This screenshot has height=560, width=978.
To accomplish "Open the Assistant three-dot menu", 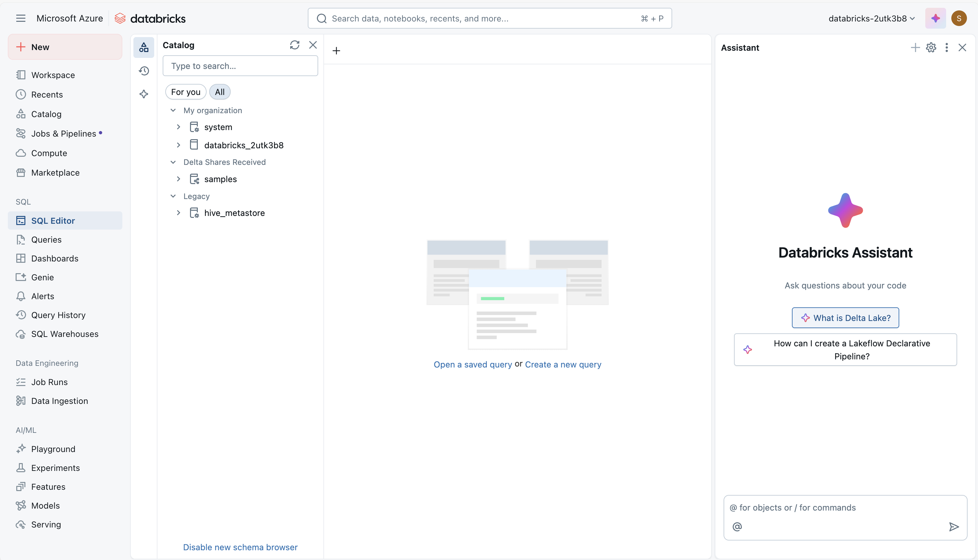I will (946, 47).
